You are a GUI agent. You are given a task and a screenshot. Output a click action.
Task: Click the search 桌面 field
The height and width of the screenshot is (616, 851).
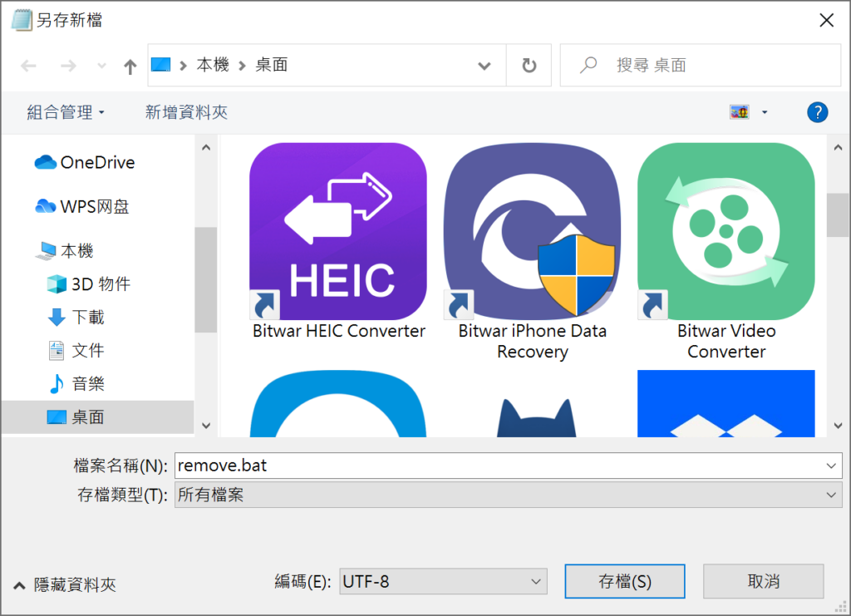pyautogui.click(x=701, y=65)
